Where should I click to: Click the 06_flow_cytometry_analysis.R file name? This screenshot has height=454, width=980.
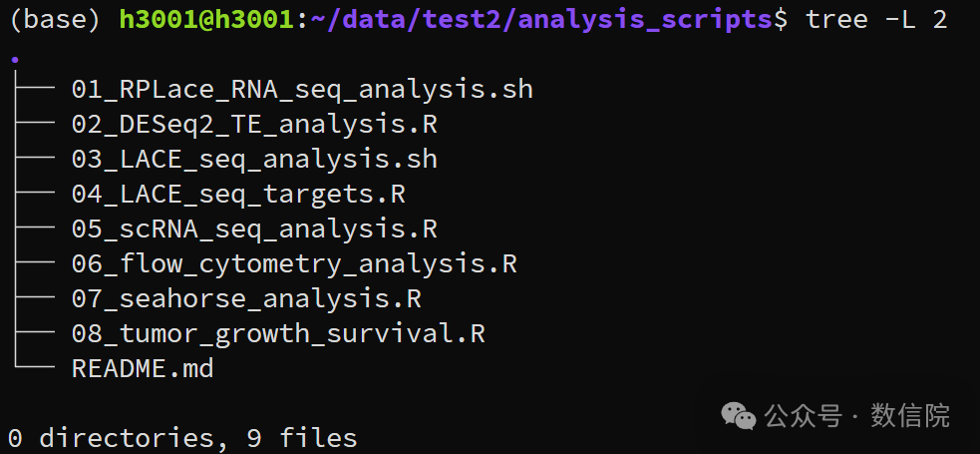pyautogui.click(x=294, y=263)
